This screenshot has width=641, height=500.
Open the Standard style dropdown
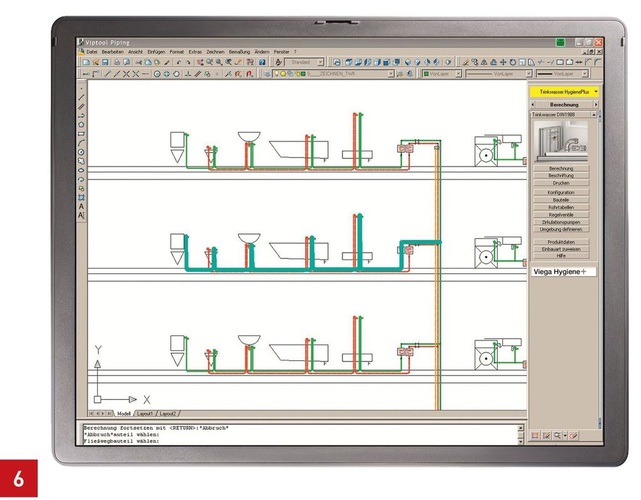pyautogui.click(x=304, y=62)
